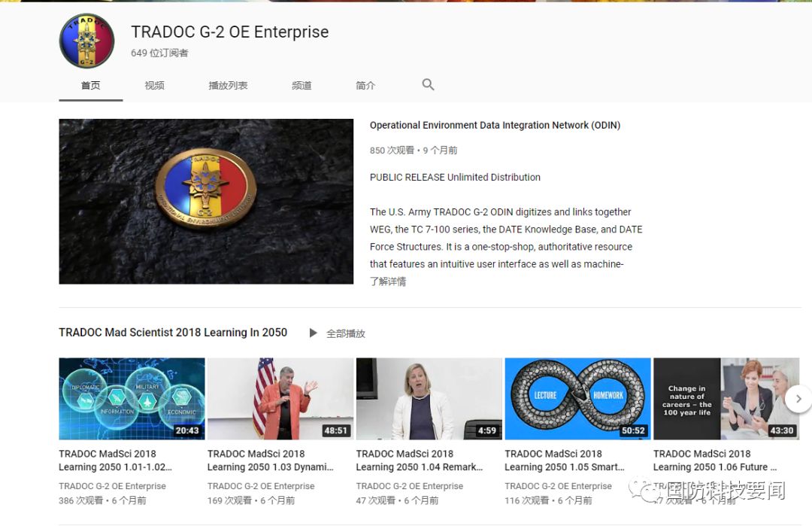
Task: Click 全部播放 to play all
Action: (x=345, y=333)
